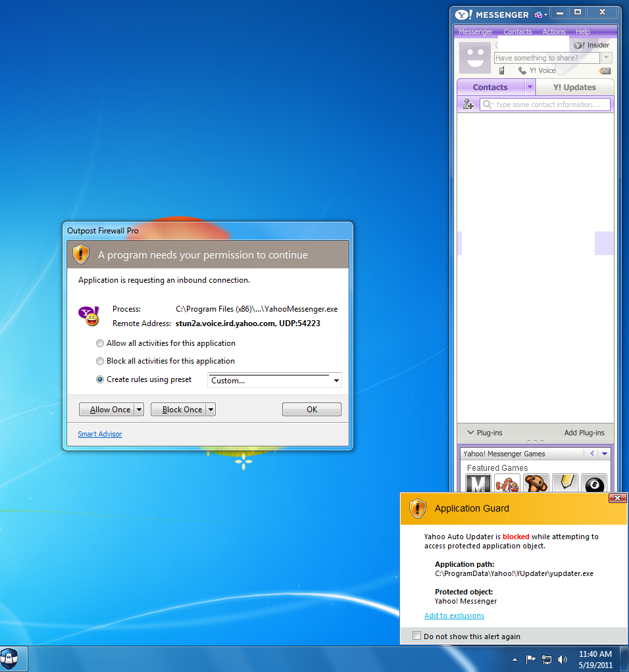
Task: Open the Action Center flag tray icon
Action: click(530, 659)
